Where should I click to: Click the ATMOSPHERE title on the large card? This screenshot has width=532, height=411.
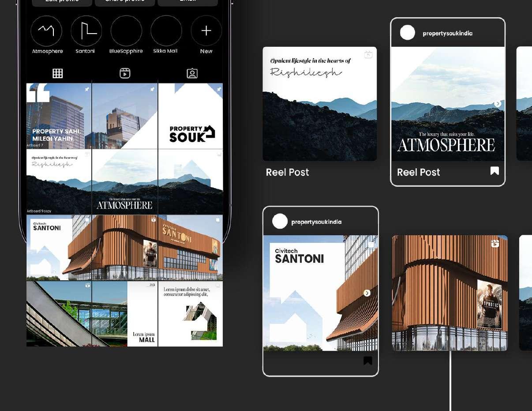[x=446, y=145]
